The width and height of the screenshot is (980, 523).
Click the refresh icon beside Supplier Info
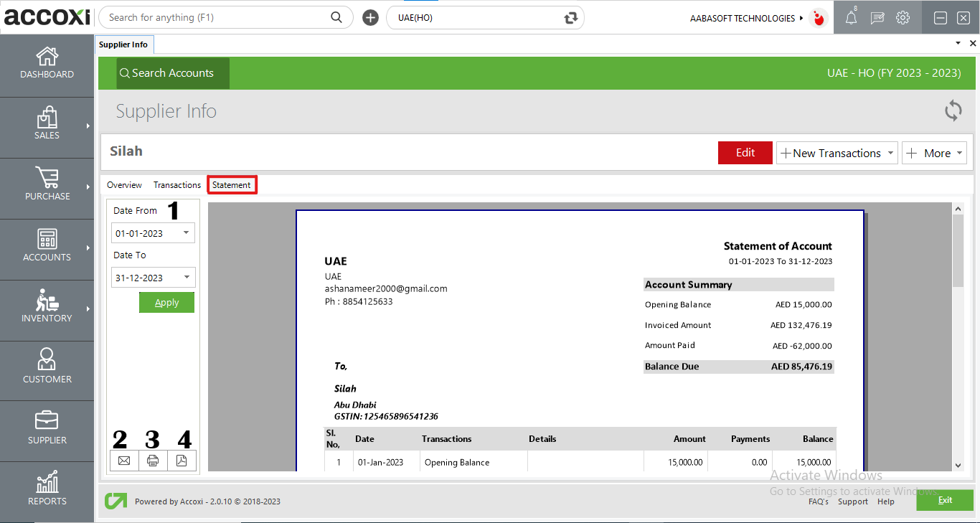[x=953, y=110]
